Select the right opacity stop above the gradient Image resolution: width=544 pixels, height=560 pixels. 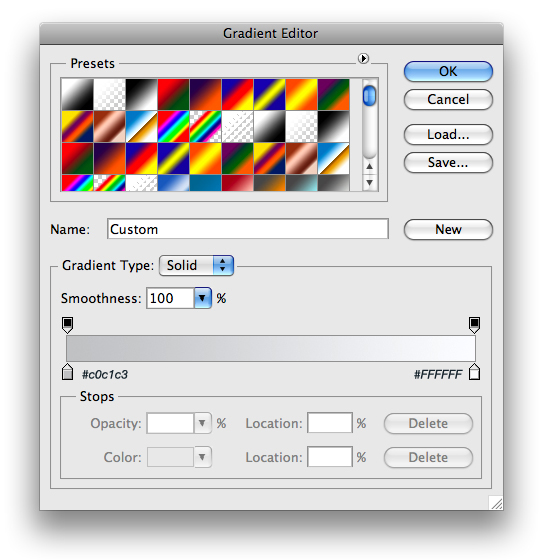click(474, 325)
